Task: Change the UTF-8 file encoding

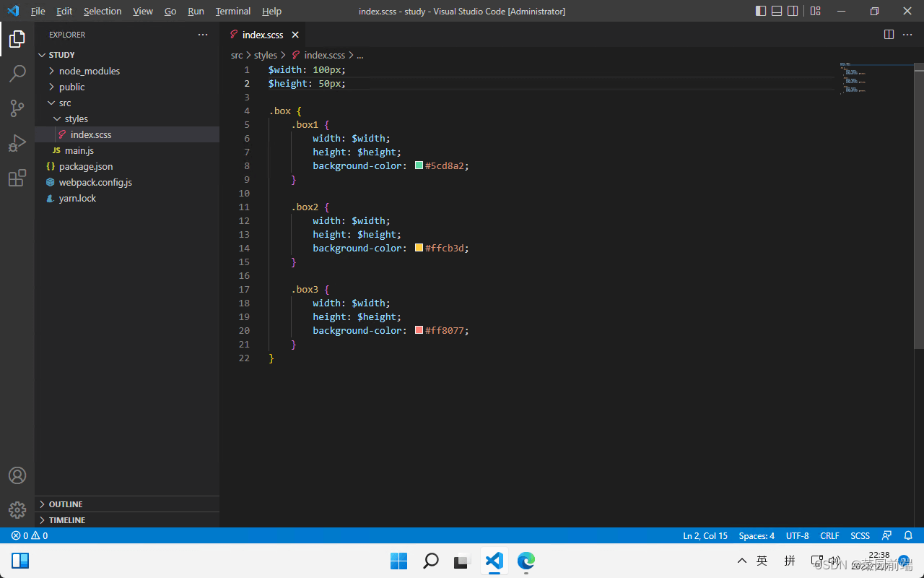Action: coord(798,535)
